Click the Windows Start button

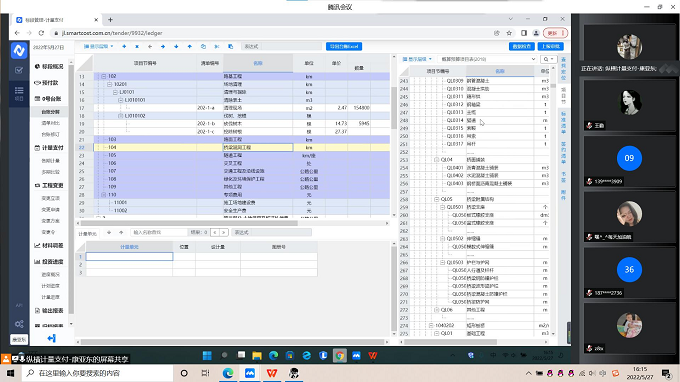(x=10, y=373)
